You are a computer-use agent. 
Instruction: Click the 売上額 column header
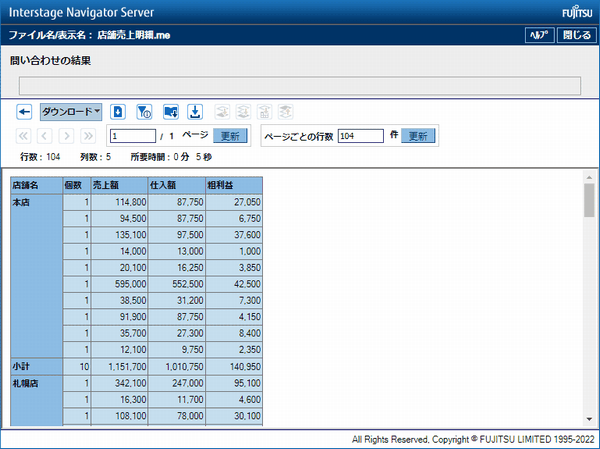118,185
